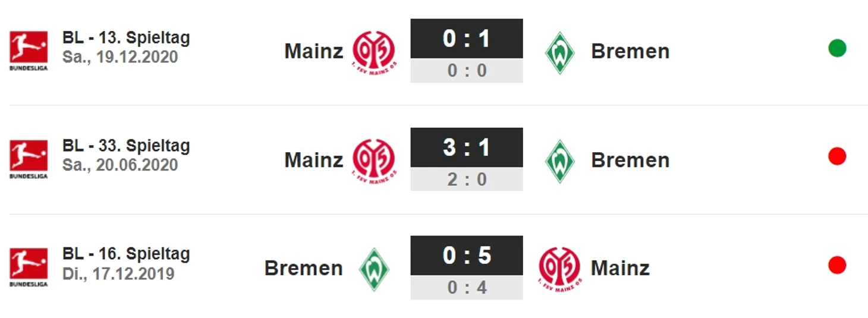Click red result dot for 17.12.2019 match
Viewport: 868px width, 318px height.
(836, 265)
